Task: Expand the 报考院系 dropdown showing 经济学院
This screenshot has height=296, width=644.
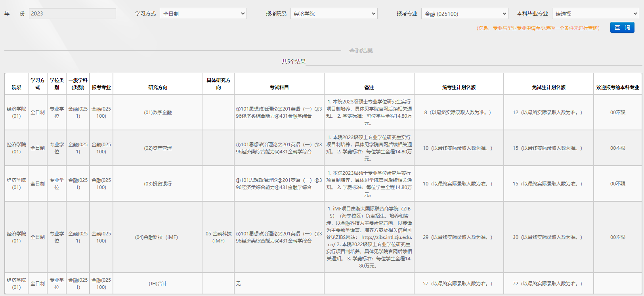Action: [334, 13]
